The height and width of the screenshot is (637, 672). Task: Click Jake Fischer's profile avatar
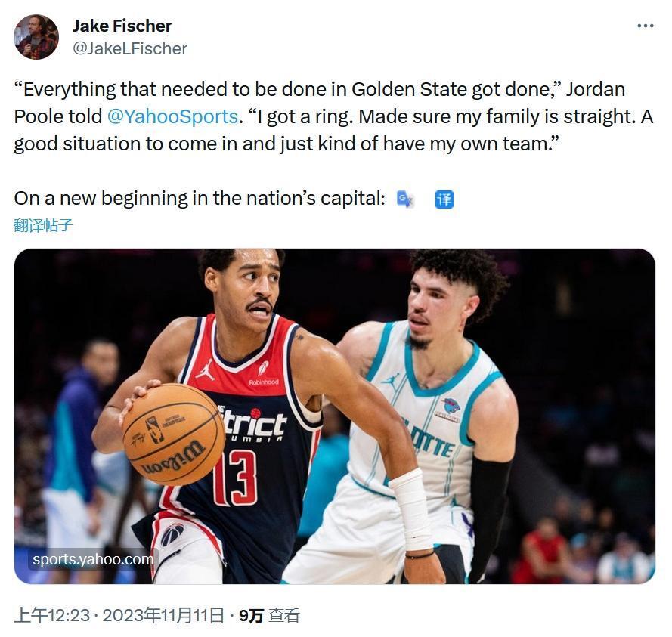(x=36, y=37)
